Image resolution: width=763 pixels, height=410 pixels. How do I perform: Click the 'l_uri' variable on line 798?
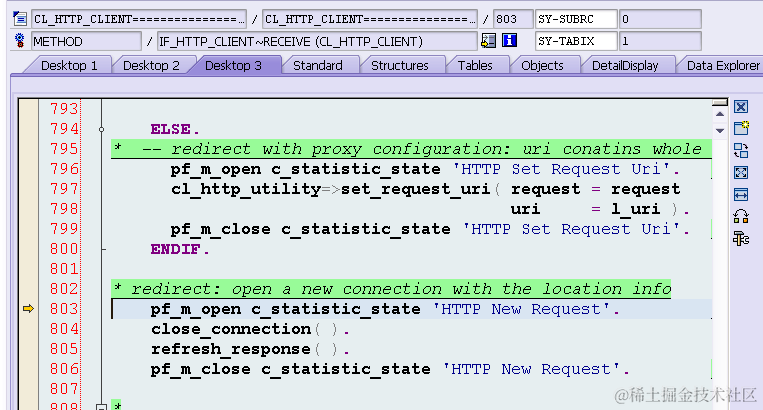point(636,209)
